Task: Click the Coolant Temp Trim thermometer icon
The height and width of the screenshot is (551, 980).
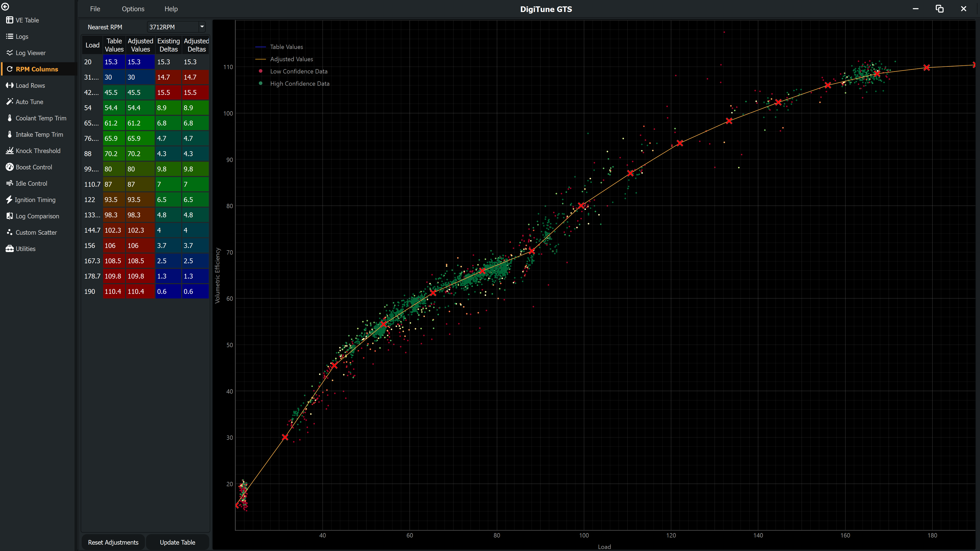Action: pyautogui.click(x=9, y=118)
